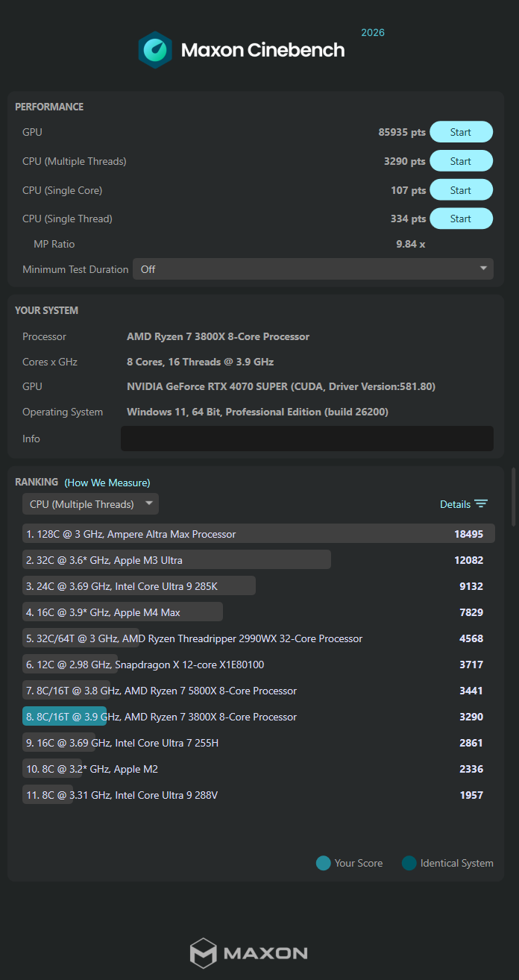Click the AMD Ryzen 7 3800X processor name
The height and width of the screenshot is (980, 519).
218,336
